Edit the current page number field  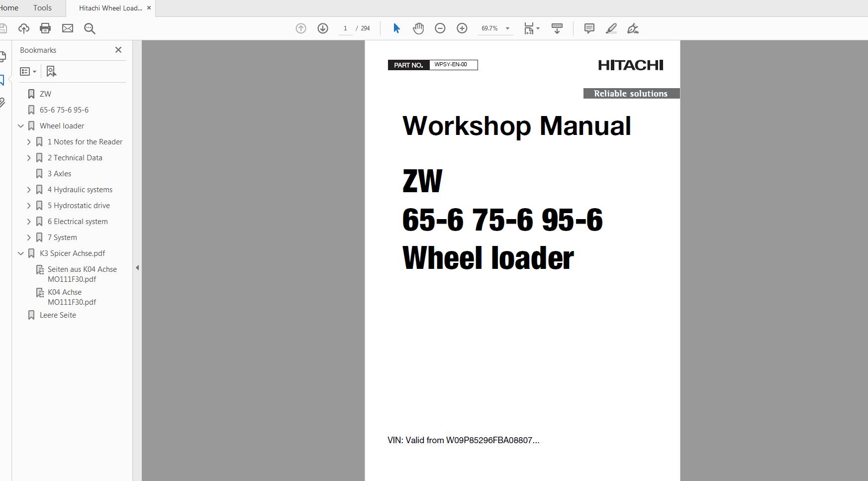click(x=345, y=28)
